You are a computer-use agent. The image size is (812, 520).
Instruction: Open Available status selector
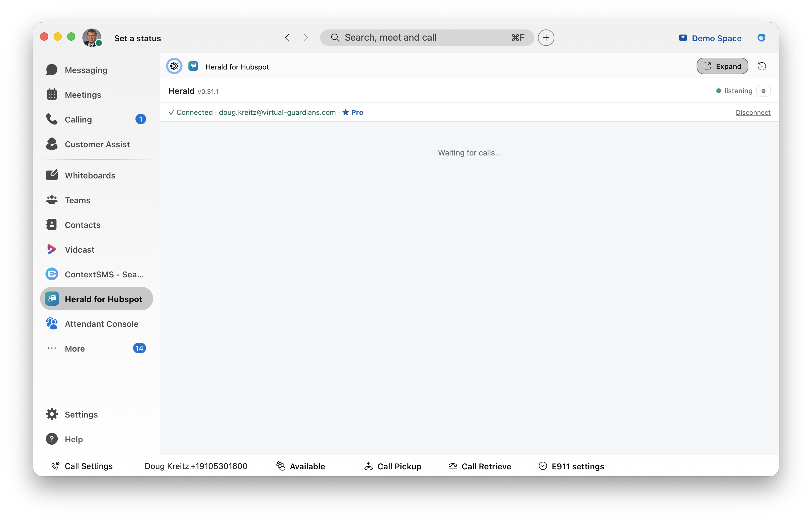(301, 466)
